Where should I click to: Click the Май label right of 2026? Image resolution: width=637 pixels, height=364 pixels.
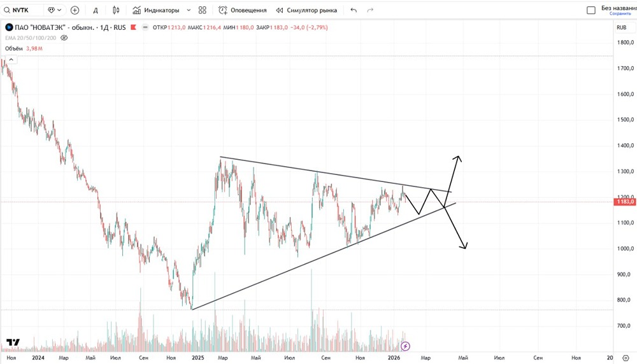[x=463, y=358]
